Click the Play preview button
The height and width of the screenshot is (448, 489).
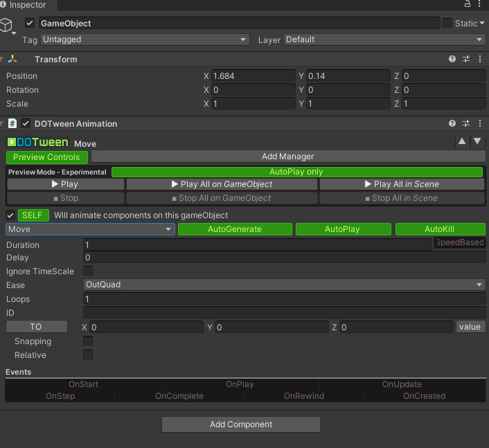pos(66,184)
